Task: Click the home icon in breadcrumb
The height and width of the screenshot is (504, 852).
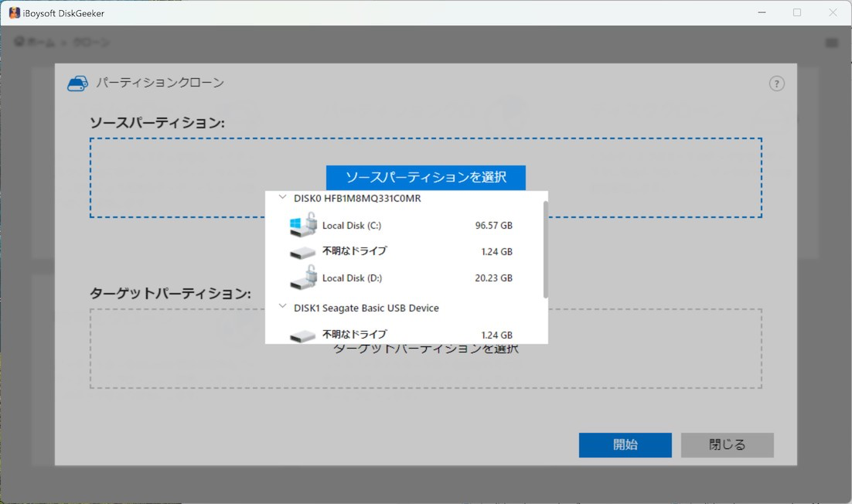Action: [19, 41]
